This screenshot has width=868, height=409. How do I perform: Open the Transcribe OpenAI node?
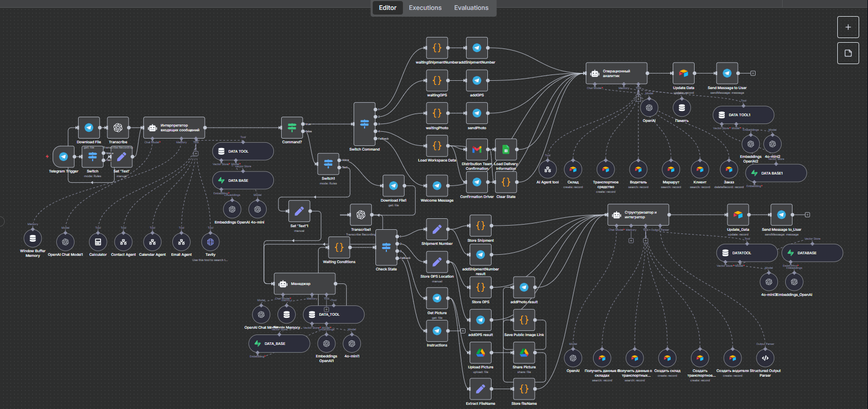point(118,128)
